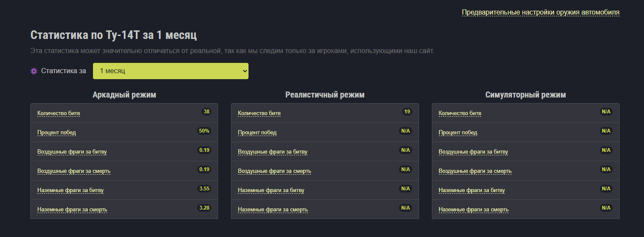The height and width of the screenshot is (237, 644).
Task: Select 'Воздушные фраги за битву' in Аркадный режим
Action: (72, 152)
